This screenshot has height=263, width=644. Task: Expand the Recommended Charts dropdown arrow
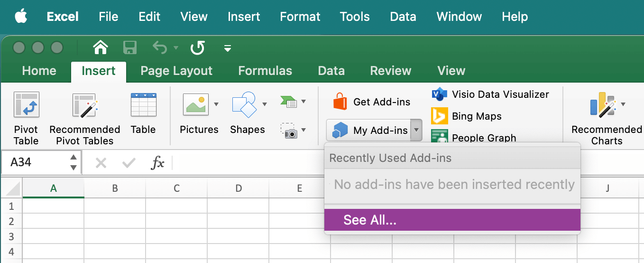(x=623, y=104)
